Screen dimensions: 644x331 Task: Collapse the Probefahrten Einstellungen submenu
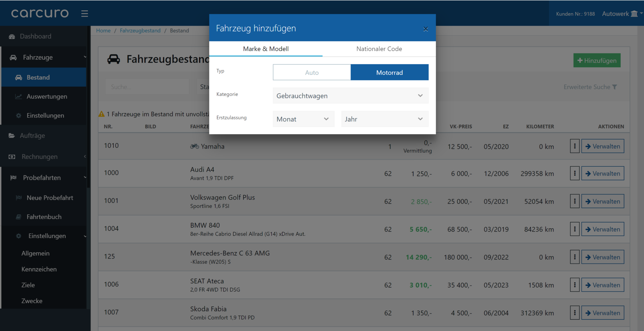(85, 236)
